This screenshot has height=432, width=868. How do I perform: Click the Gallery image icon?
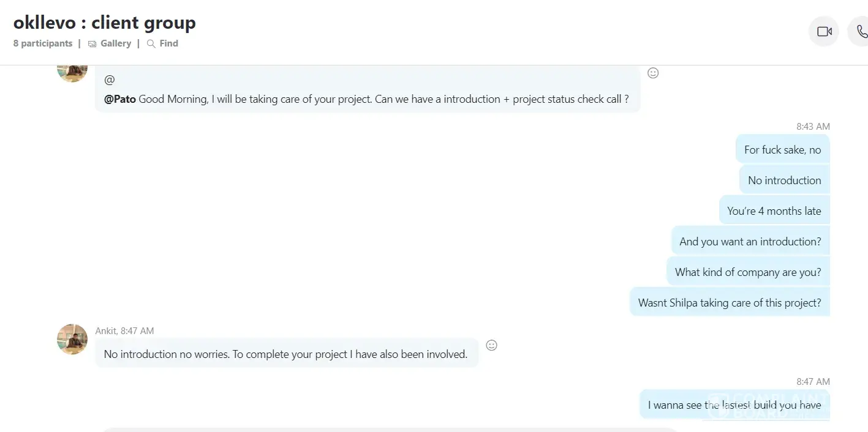(x=92, y=44)
